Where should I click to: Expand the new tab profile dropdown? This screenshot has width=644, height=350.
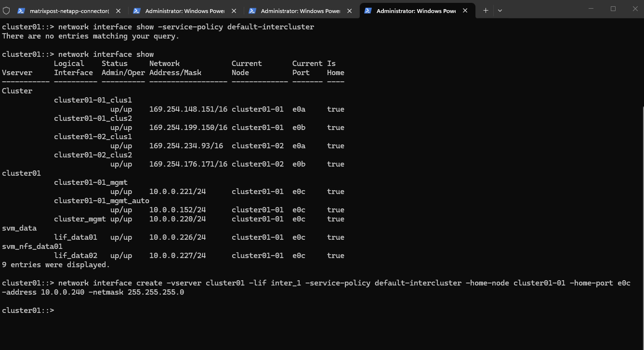[x=500, y=10]
